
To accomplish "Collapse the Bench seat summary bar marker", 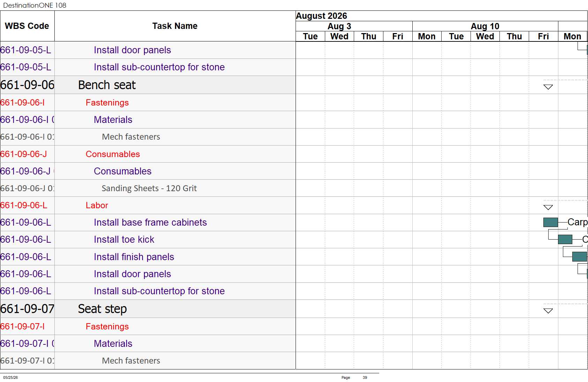I will pyautogui.click(x=548, y=87).
